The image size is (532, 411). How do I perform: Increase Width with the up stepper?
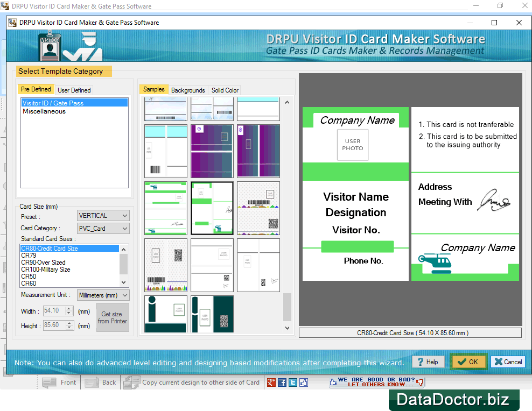[x=69, y=308]
